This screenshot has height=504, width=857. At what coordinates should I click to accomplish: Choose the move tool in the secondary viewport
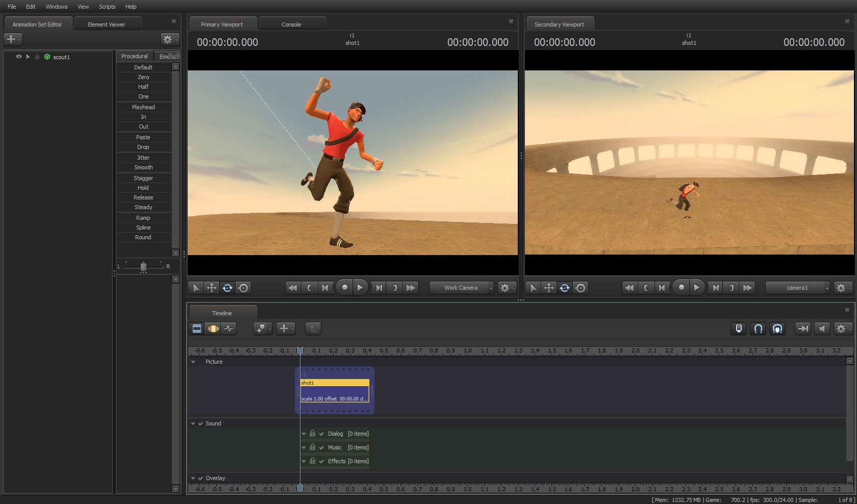[549, 288]
